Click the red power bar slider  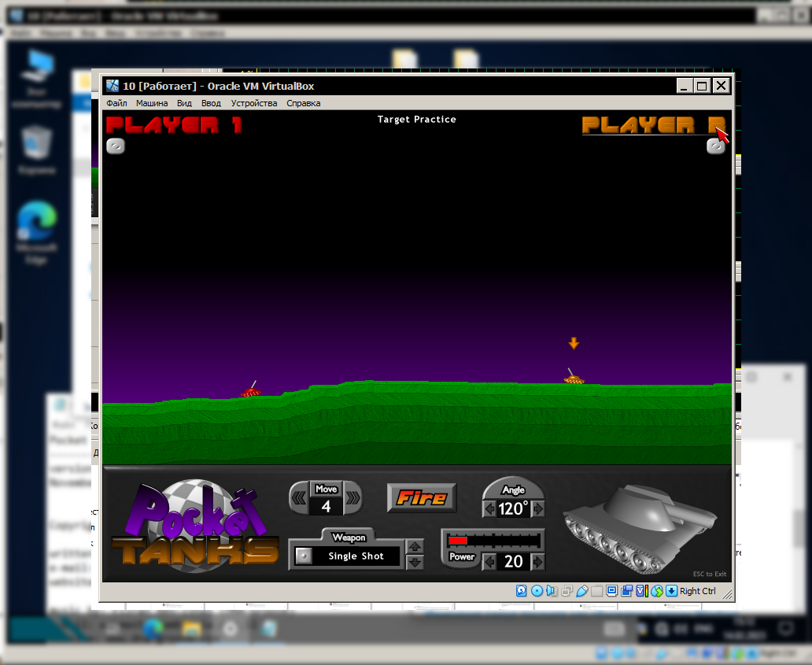(x=458, y=541)
